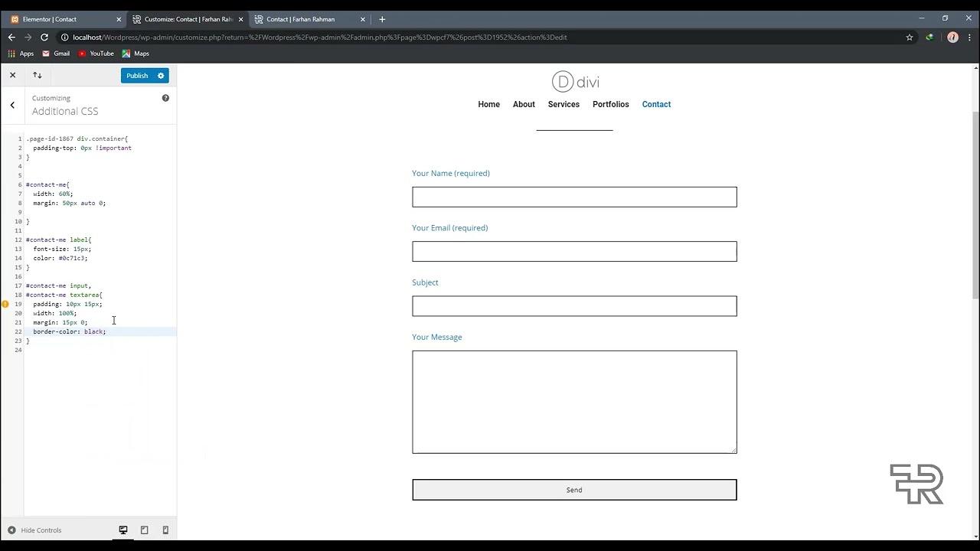The height and width of the screenshot is (551, 980).
Task: Focus the Your Name input field
Action: coord(574,197)
